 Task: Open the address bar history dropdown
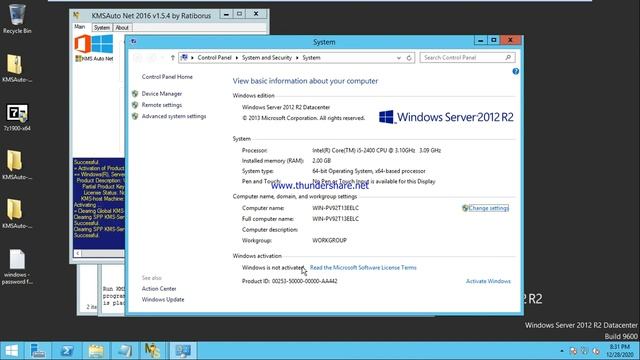[399, 58]
